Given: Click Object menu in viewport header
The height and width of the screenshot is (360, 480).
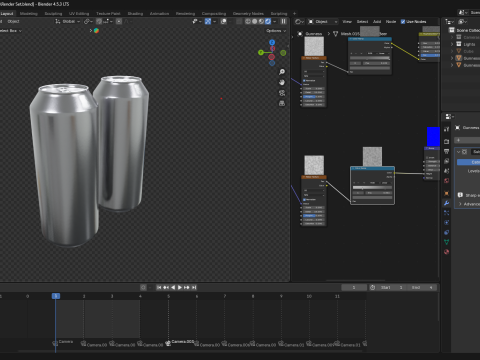Looking at the screenshot, I should [13, 21].
